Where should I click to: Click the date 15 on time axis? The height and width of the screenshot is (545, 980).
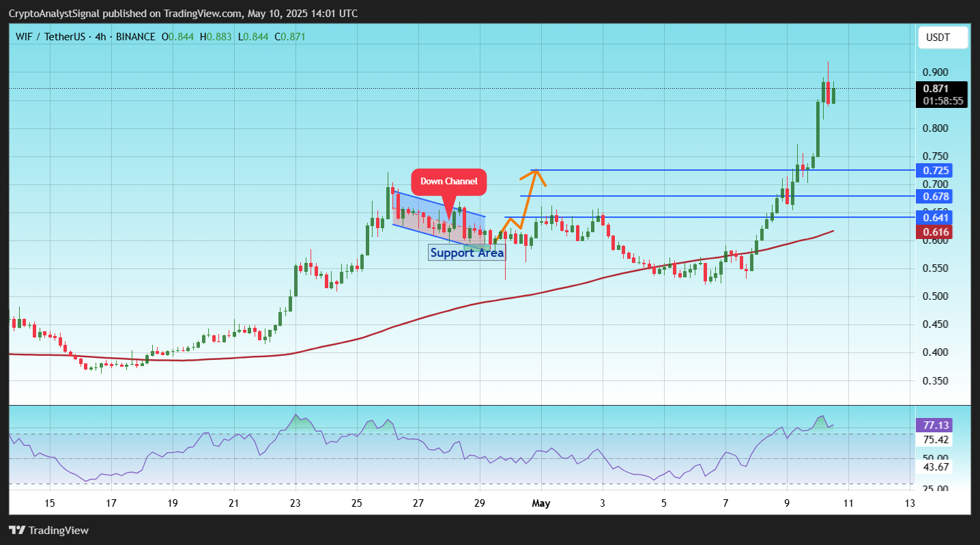tap(50, 503)
